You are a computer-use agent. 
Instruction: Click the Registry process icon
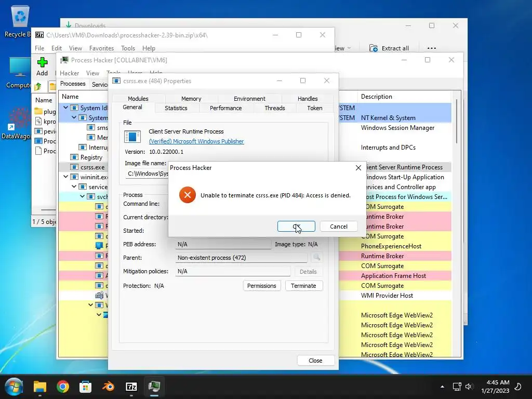[x=74, y=157]
